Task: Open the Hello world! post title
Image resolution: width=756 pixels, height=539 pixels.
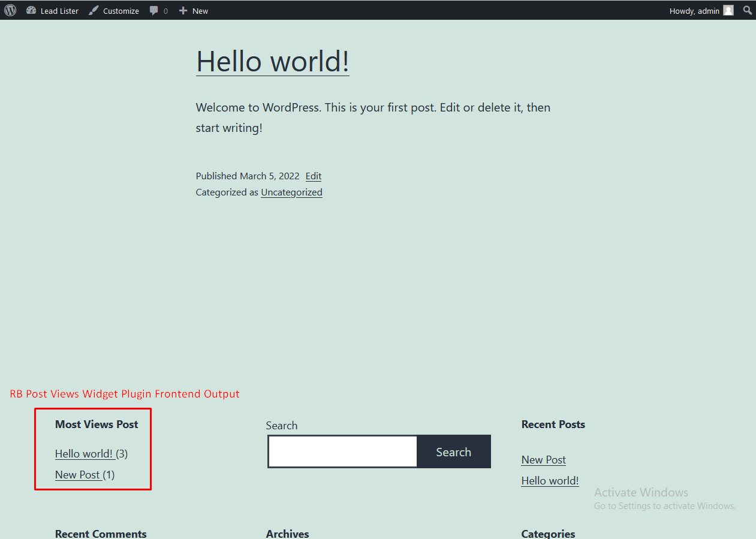Action: click(x=273, y=61)
